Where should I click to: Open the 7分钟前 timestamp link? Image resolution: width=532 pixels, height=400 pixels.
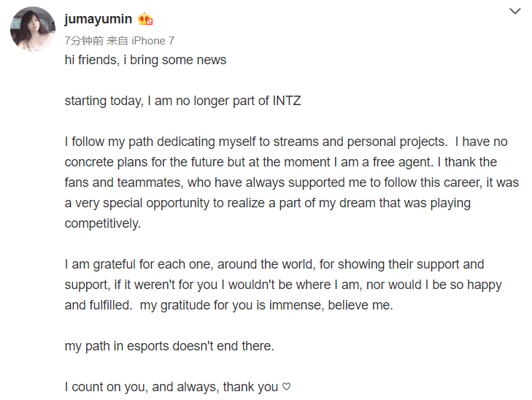84,41
